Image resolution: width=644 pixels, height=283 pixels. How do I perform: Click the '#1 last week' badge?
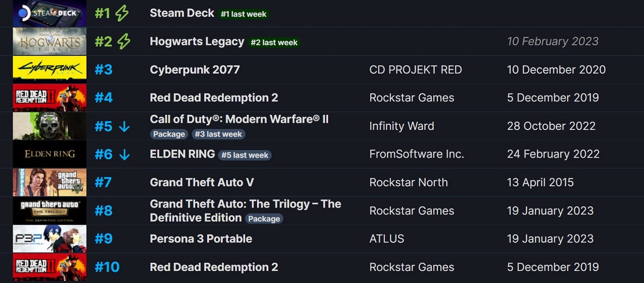(x=244, y=14)
